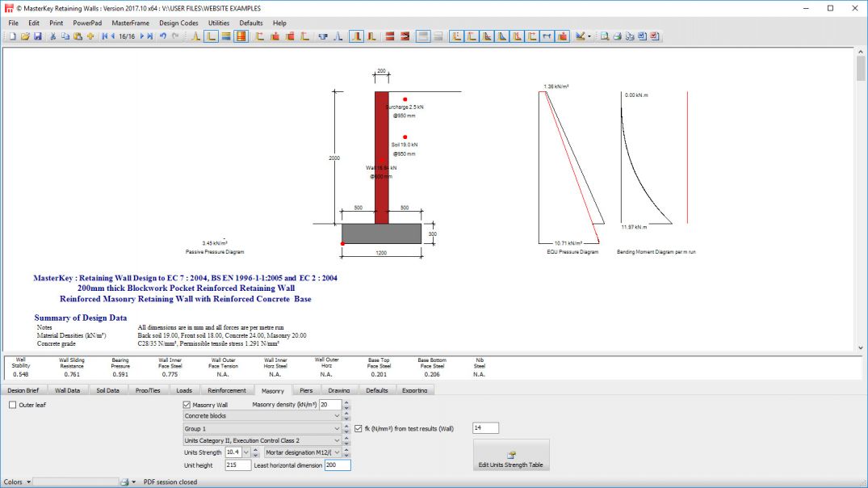
Task: Open the File menu
Action: pos(13,23)
